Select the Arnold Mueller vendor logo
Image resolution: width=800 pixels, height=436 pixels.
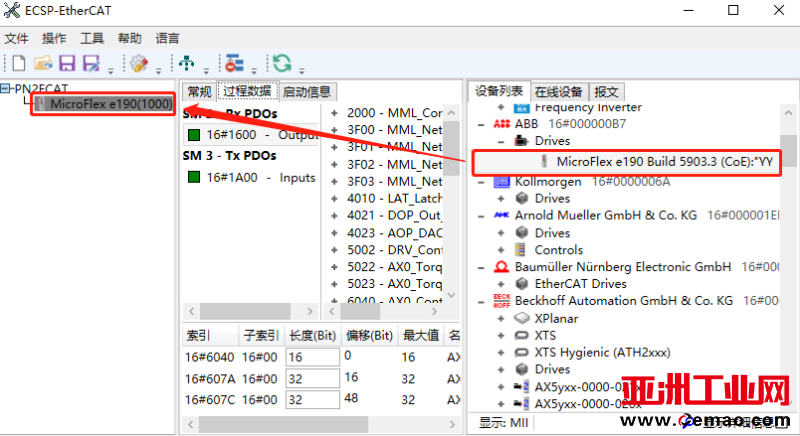(502, 215)
